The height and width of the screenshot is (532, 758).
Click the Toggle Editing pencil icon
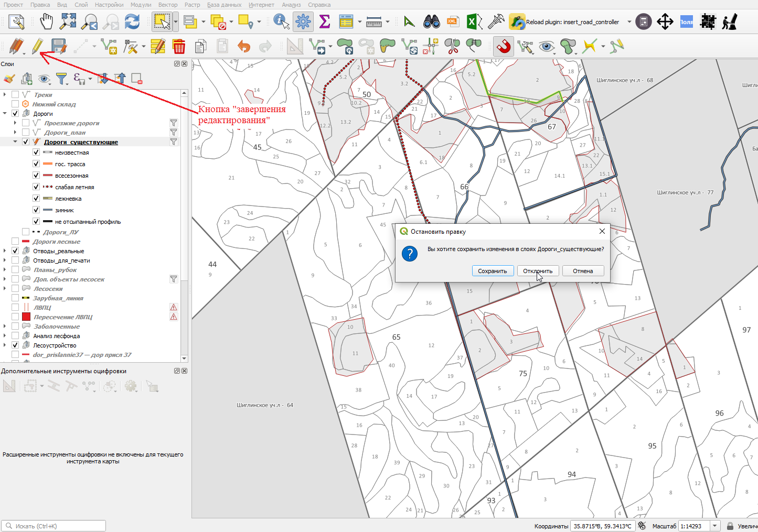tap(37, 47)
